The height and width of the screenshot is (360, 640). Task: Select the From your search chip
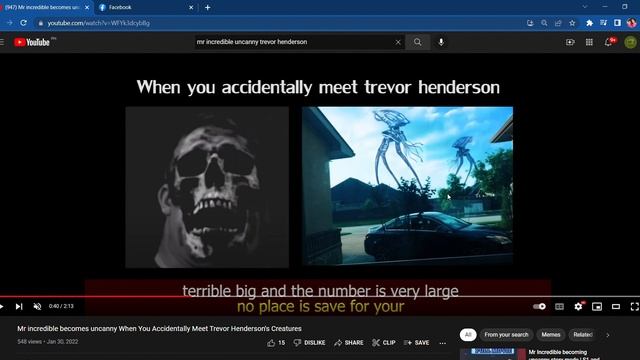(x=506, y=335)
